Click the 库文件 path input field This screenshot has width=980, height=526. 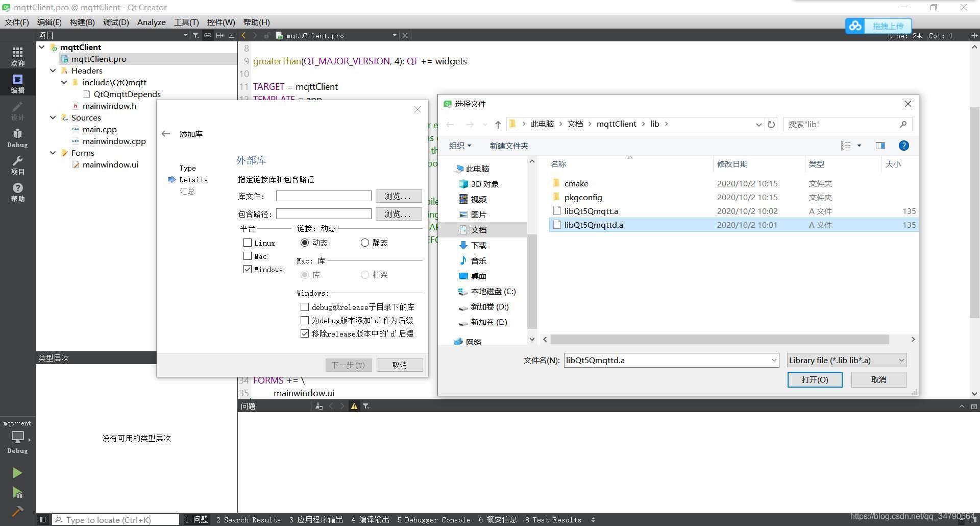[324, 196]
